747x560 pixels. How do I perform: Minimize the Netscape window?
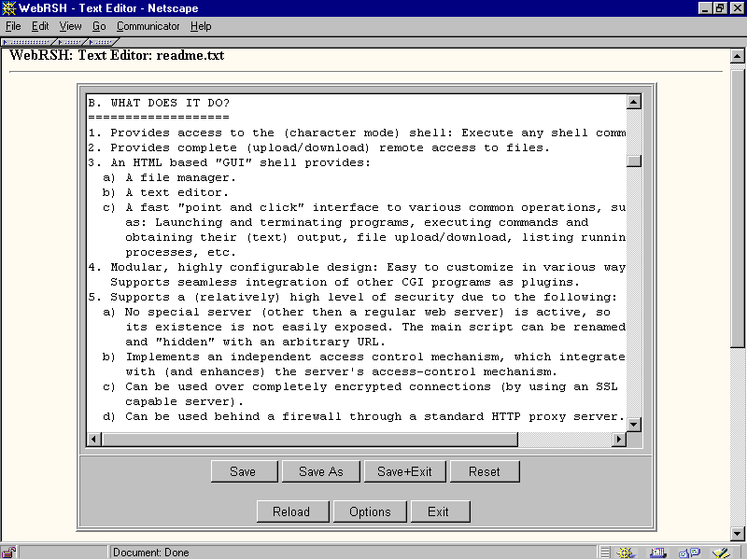pyautogui.click(x=705, y=8)
